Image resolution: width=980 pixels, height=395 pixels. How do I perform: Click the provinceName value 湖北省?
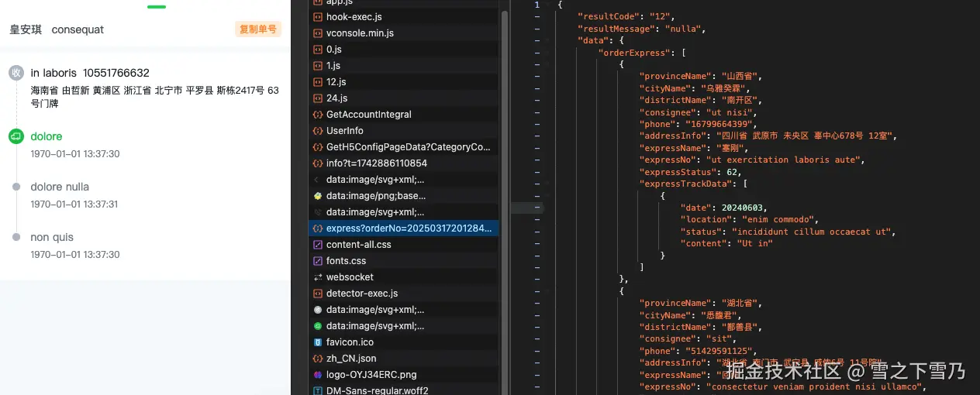(x=740, y=303)
